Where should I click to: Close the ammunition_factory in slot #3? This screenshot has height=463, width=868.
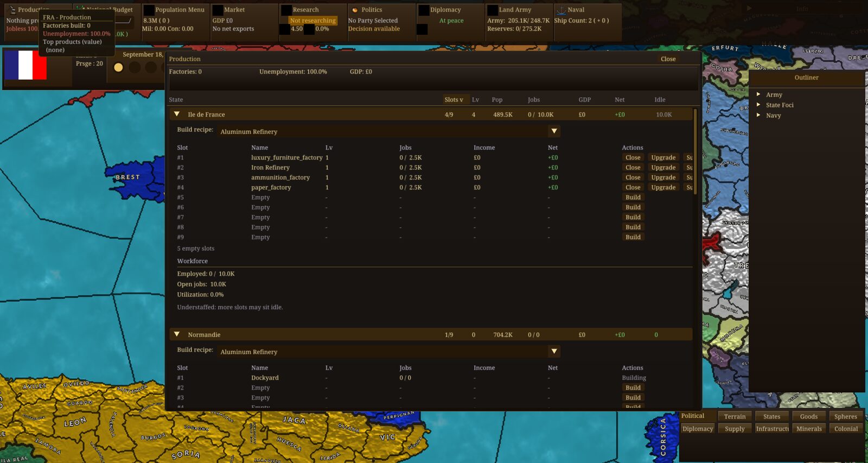coord(633,177)
